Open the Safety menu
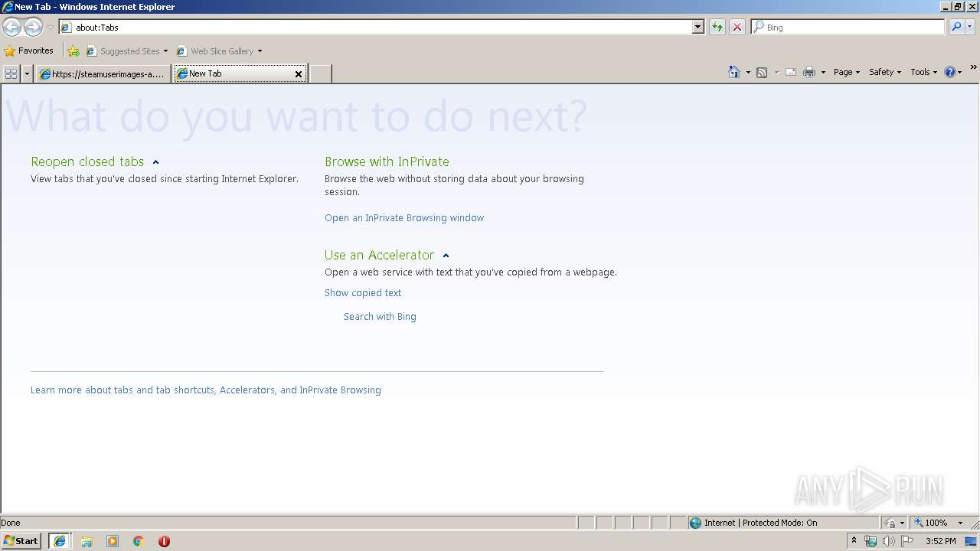Viewport: 980px width, 551px height. point(885,72)
